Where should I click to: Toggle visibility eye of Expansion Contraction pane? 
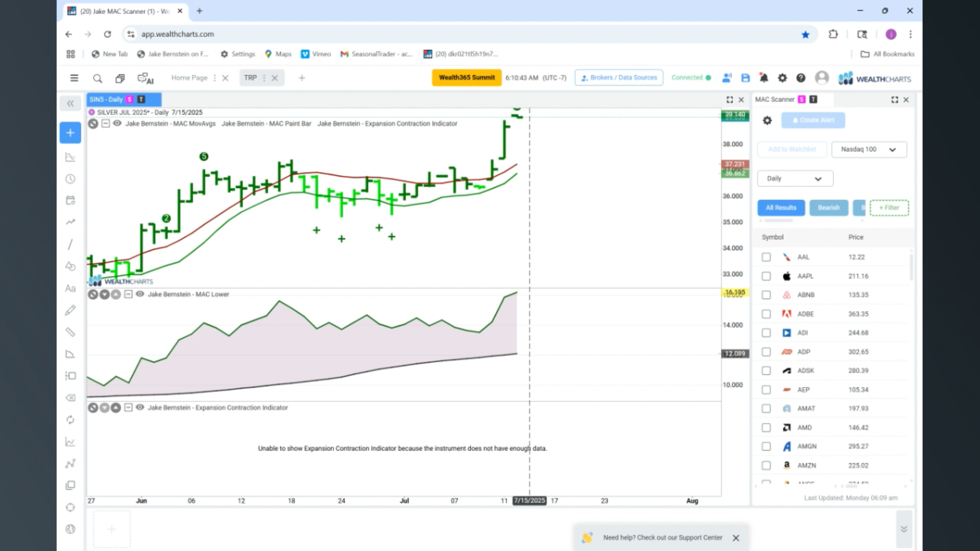[x=140, y=408]
